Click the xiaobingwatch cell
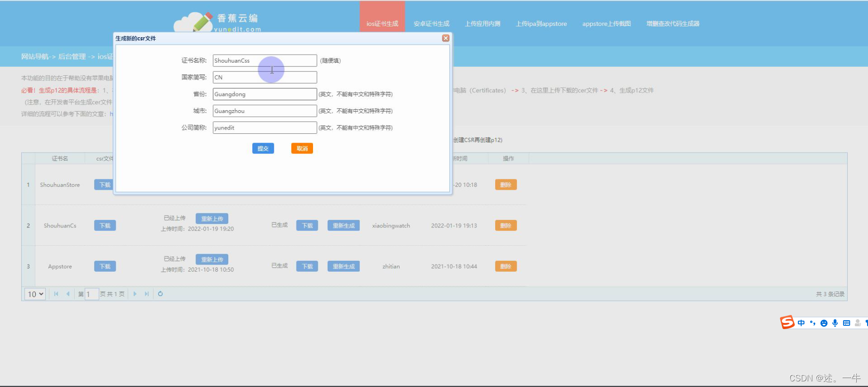868x387 pixels. pyautogui.click(x=391, y=226)
